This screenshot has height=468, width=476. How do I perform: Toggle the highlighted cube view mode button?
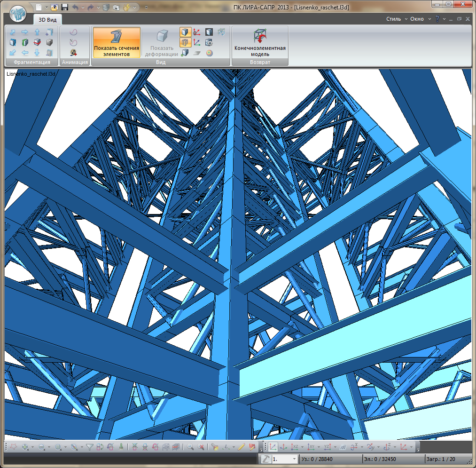click(x=185, y=32)
